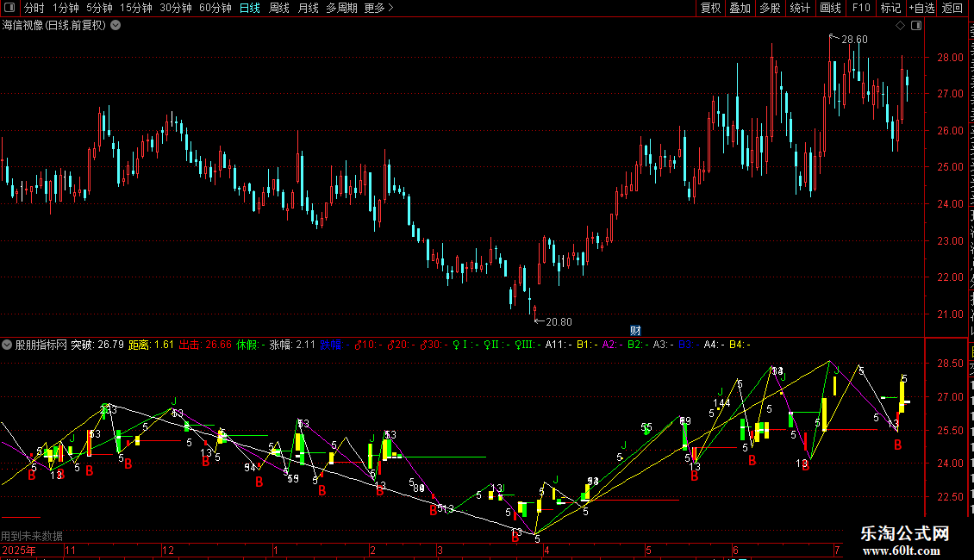Switch to 分时 intraday chart

[34, 8]
